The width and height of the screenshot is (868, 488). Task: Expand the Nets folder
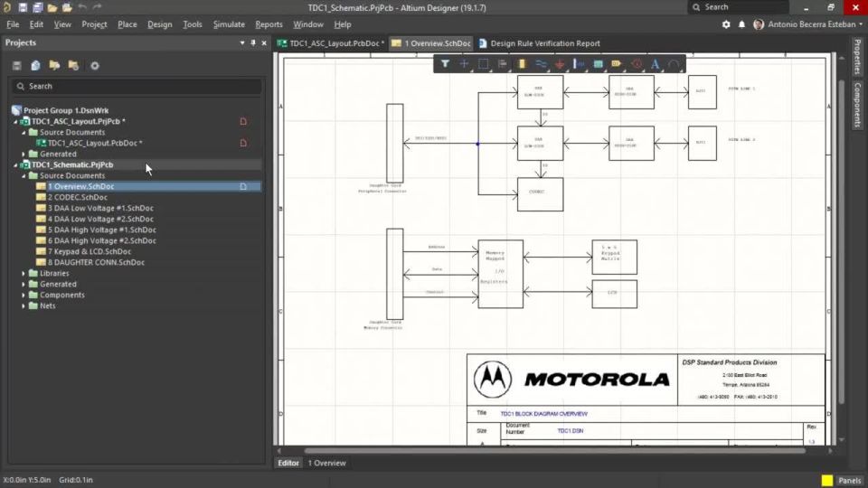tap(24, 306)
